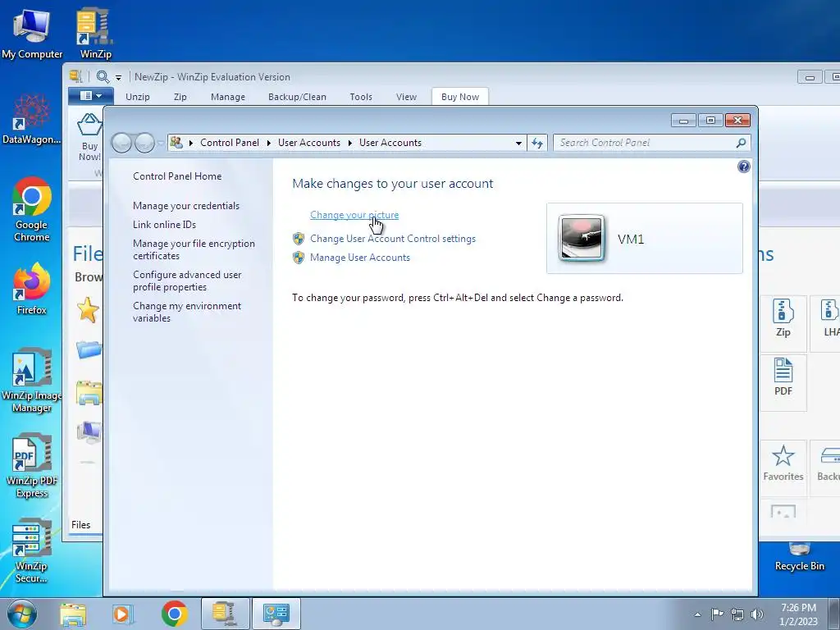Open the WinZip View ribbon tab

(407, 97)
